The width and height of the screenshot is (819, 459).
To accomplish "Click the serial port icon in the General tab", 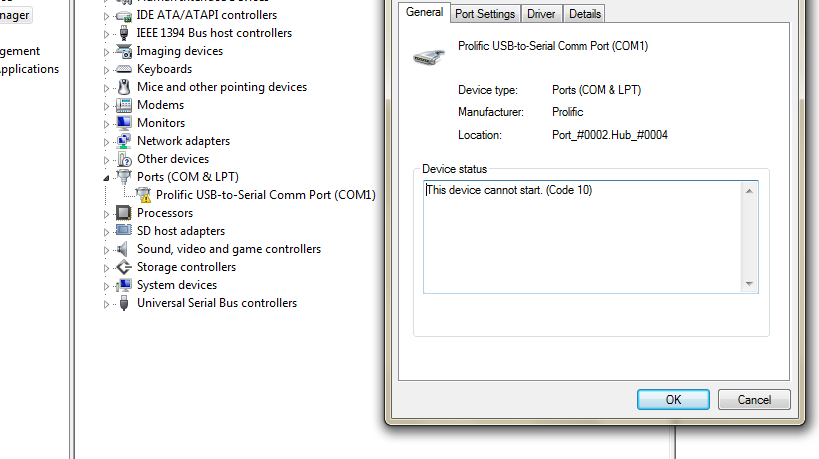I will coord(429,57).
